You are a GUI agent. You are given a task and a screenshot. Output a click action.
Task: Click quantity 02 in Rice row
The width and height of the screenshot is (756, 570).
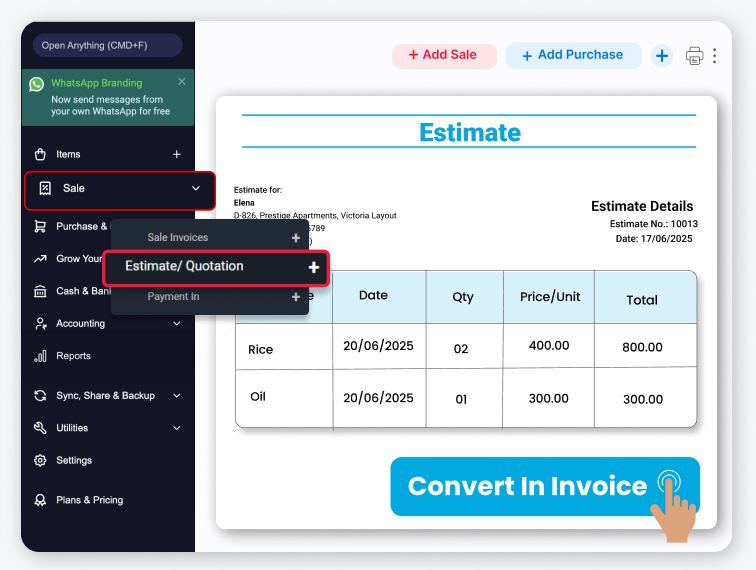click(x=461, y=349)
